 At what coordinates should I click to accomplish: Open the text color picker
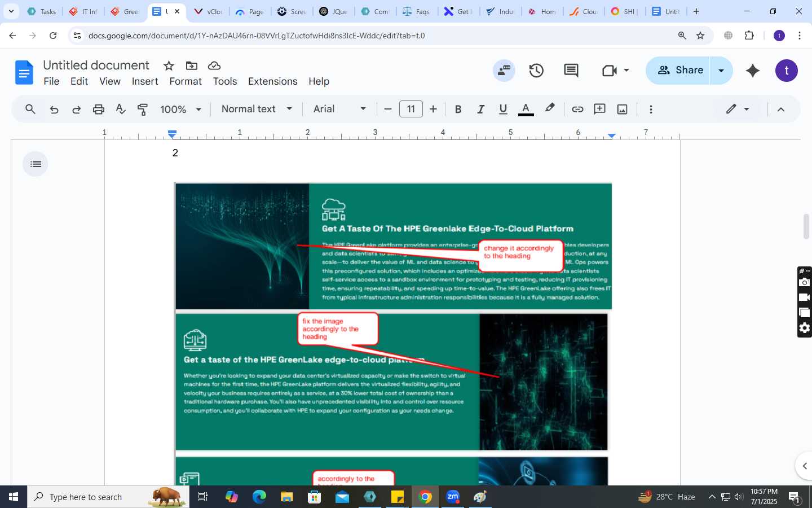click(x=526, y=109)
